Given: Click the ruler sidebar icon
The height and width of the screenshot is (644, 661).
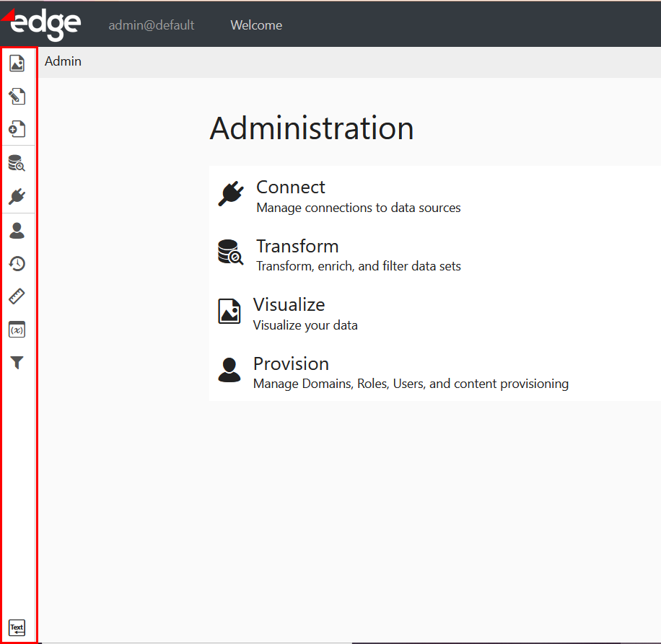Looking at the screenshot, I should [17, 296].
